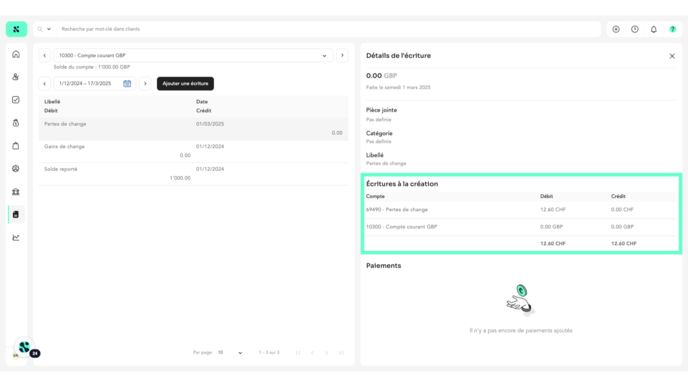Open the green help question icon
This screenshot has width=688, height=387.
click(x=673, y=29)
